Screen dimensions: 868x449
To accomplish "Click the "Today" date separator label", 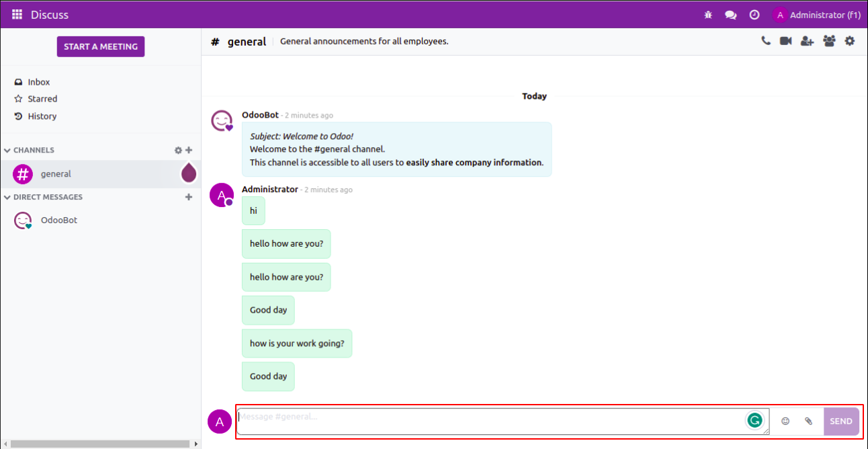I will [x=535, y=96].
